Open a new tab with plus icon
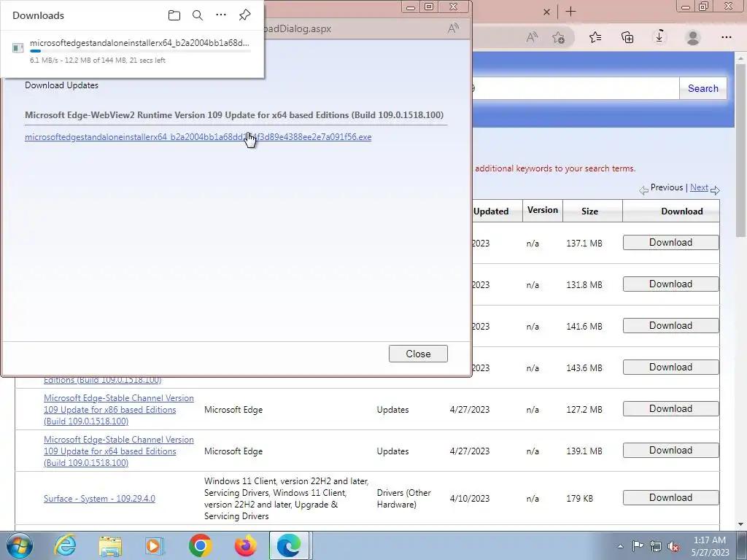This screenshot has height=560, width=747. coord(570,12)
